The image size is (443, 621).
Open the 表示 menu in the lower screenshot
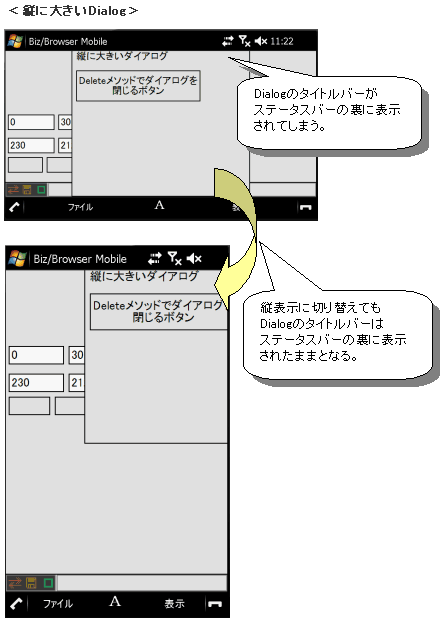[x=174, y=604]
